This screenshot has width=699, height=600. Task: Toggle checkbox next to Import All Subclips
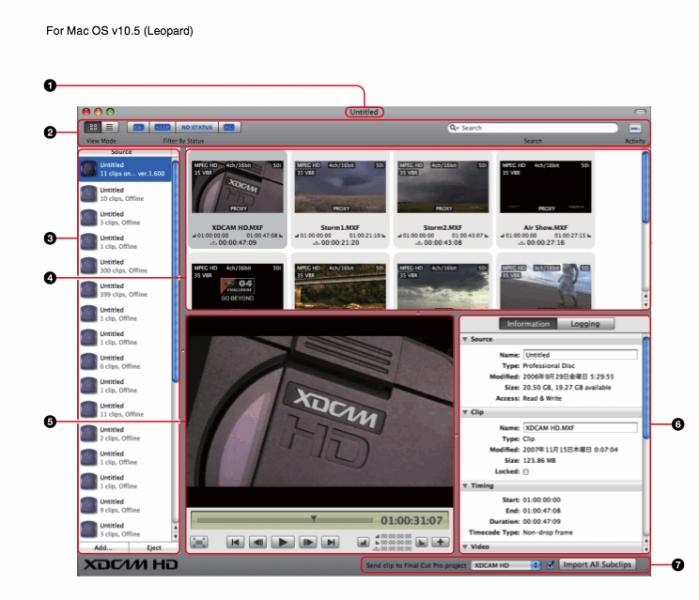(551, 564)
